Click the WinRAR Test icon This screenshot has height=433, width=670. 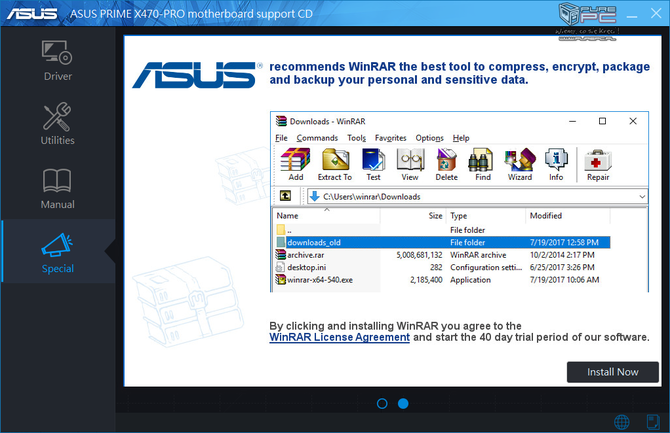373,165
